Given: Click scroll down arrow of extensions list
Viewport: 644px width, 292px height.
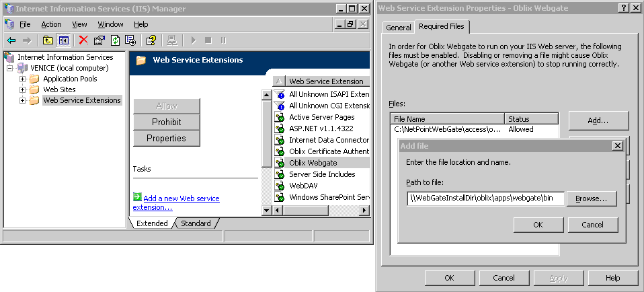Looking at the screenshot, I should (x=266, y=210).
